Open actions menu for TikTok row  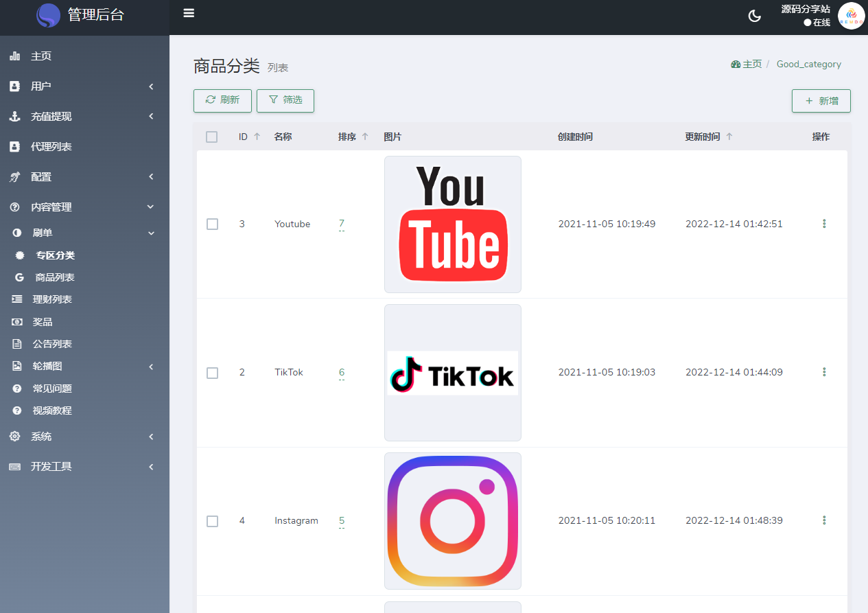(x=824, y=372)
